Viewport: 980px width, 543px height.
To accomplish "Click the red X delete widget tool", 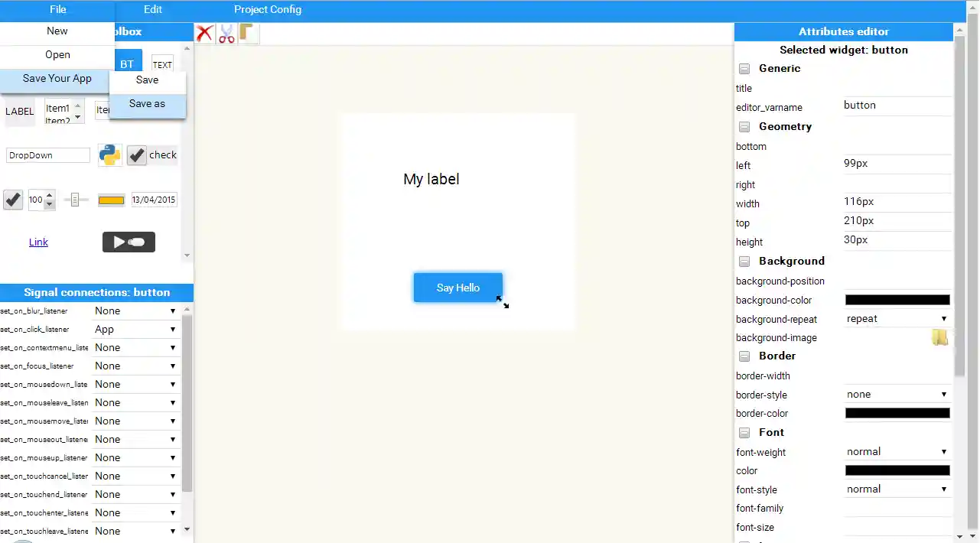I will click(x=204, y=33).
